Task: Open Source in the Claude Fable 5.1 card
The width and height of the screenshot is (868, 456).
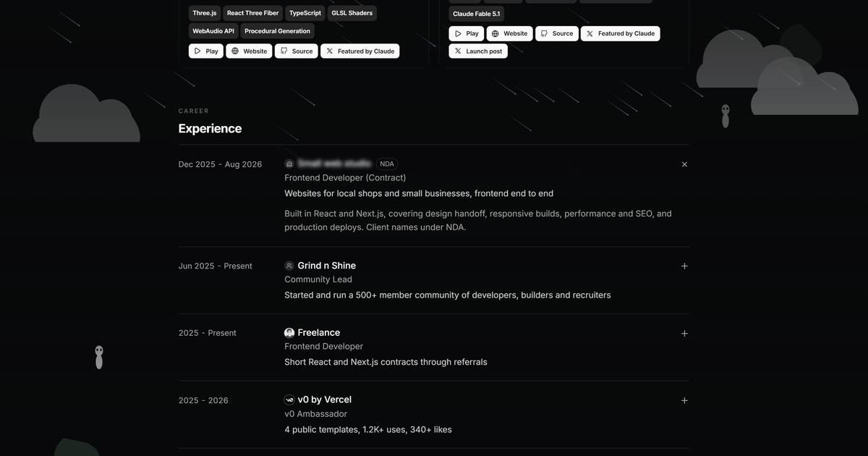Action: click(x=557, y=33)
